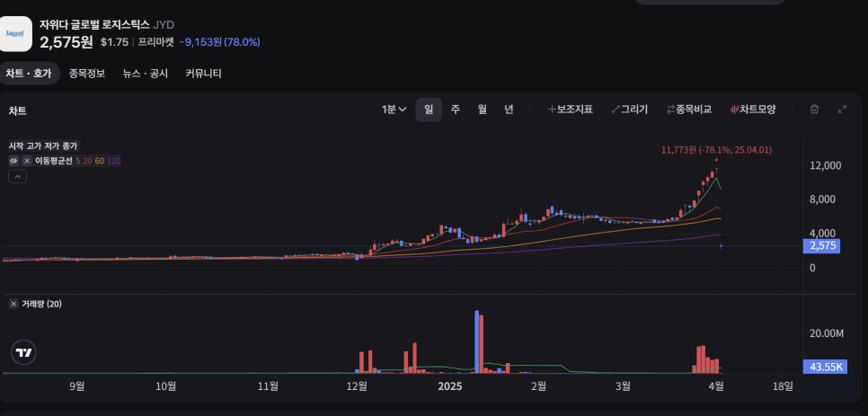Click the orange 60-day moving average value
Screen dimensions: 868x416
100,161
